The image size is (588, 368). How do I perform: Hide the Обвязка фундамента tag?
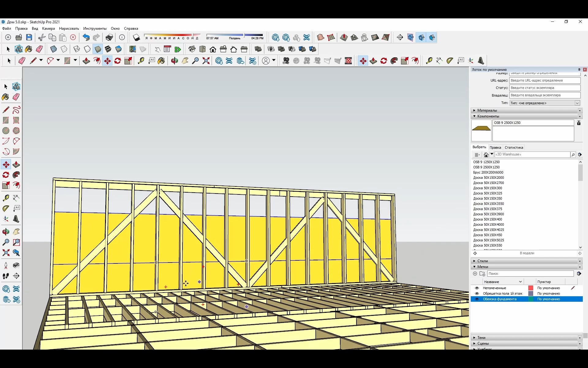pyautogui.click(x=477, y=299)
